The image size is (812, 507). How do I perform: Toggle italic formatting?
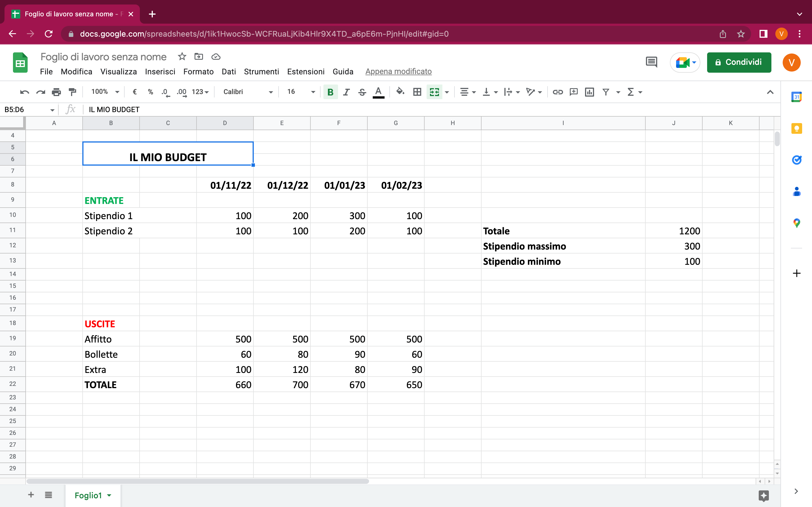point(346,92)
